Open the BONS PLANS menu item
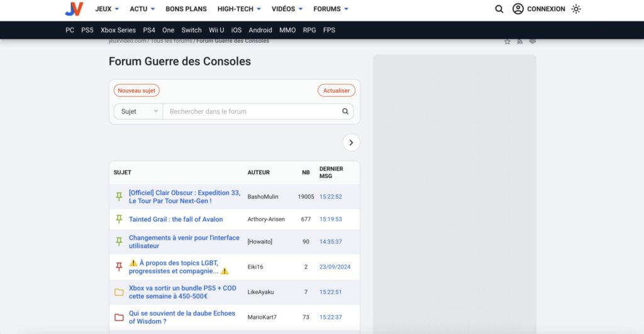The height and width of the screenshot is (334, 644). tap(187, 9)
